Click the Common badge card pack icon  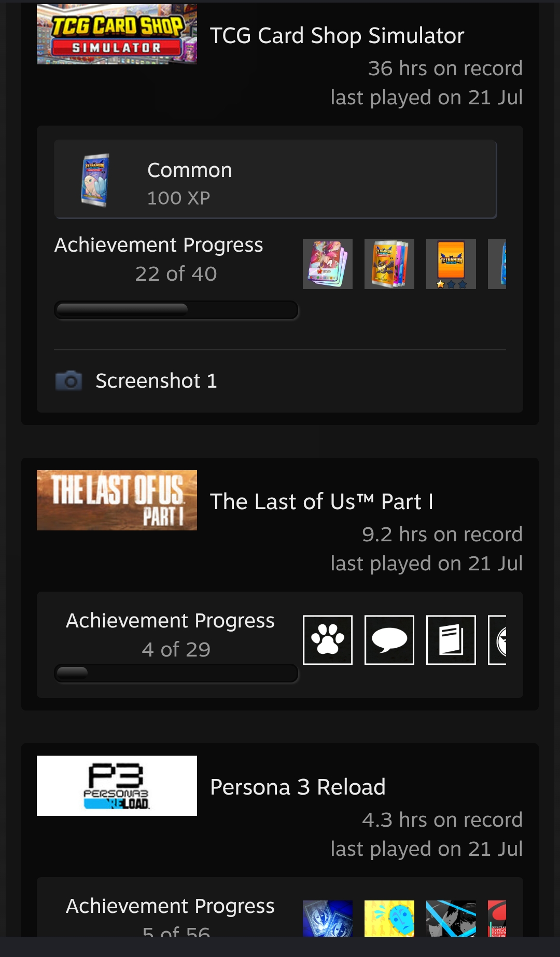pyautogui.click(x=95, y=180)
